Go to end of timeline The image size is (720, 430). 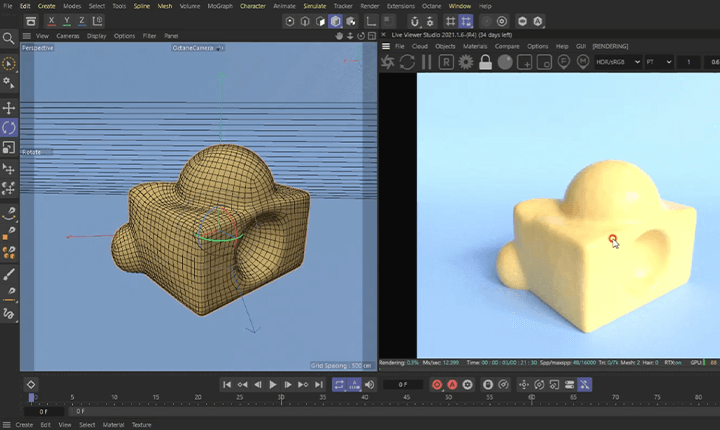319,385
